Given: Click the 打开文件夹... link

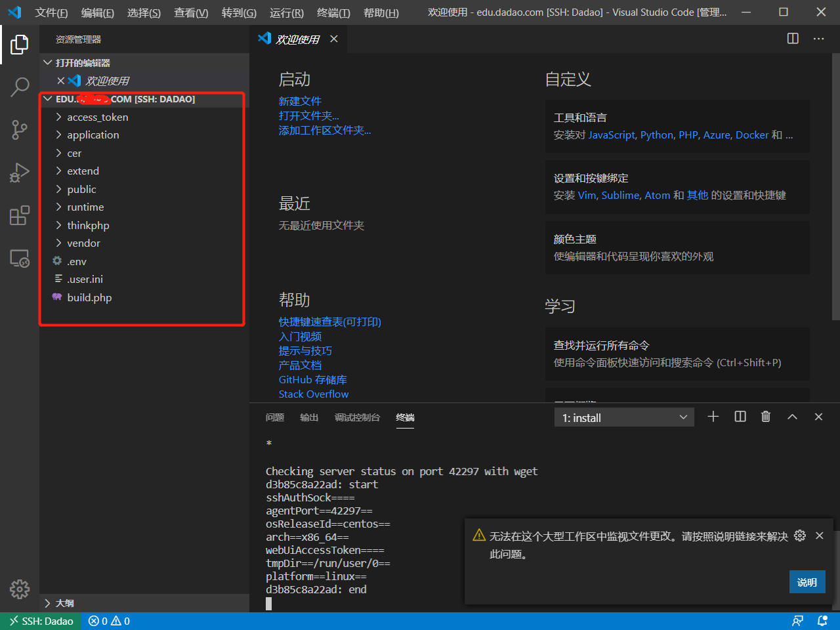Looking at the screenshot, I should pos(308,115).
